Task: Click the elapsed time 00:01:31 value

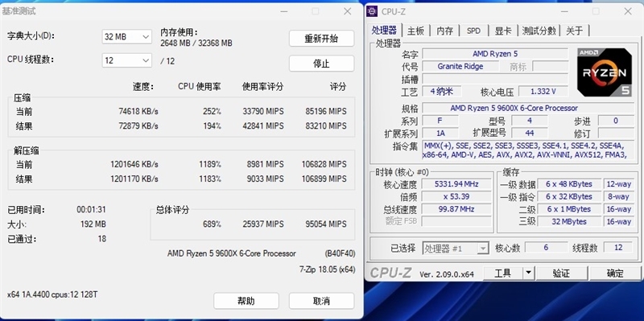Action: [x=91, y=209]
